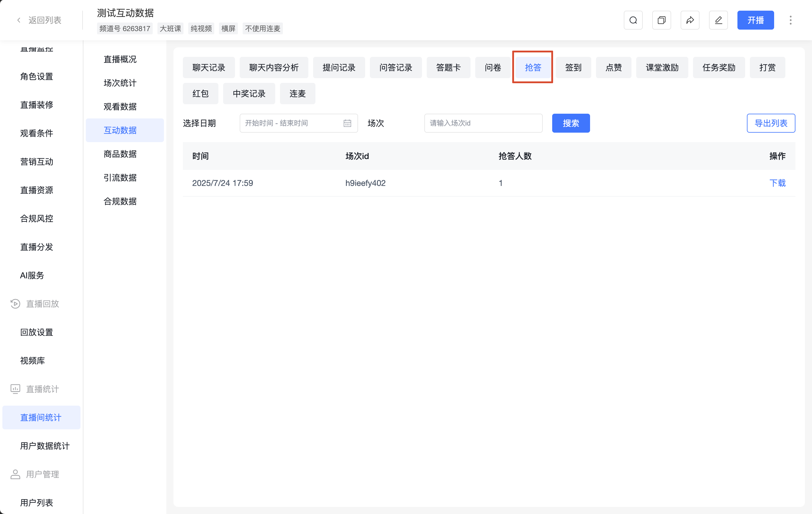Select the 问卷 tab
This screenshot has height=514, width=812.
tap(493, 68)
